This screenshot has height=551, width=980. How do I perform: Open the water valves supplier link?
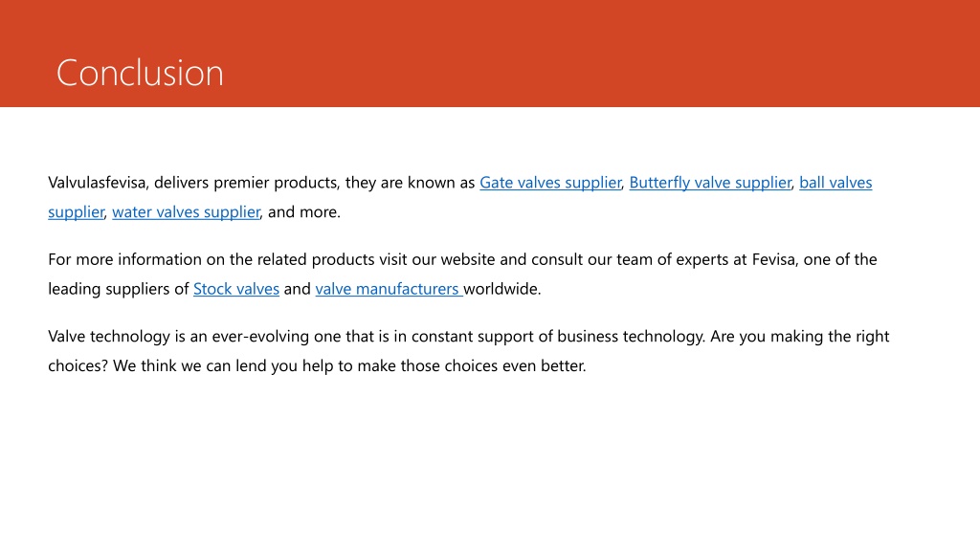point(186,211)
